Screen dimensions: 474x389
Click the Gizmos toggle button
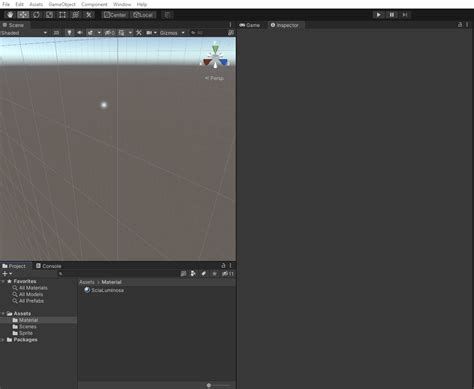[x=169, y=33]
